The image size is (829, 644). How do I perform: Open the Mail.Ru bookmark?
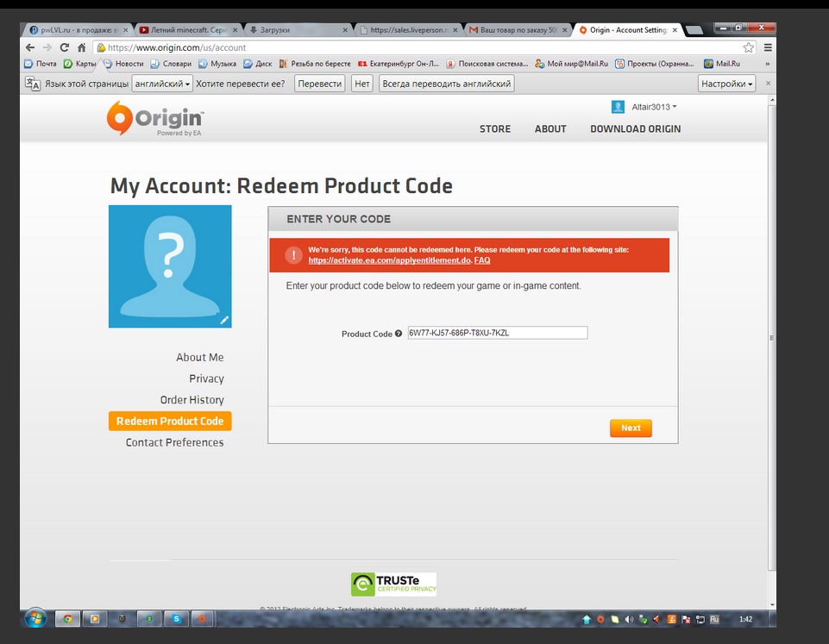click(x=722, y=64)
